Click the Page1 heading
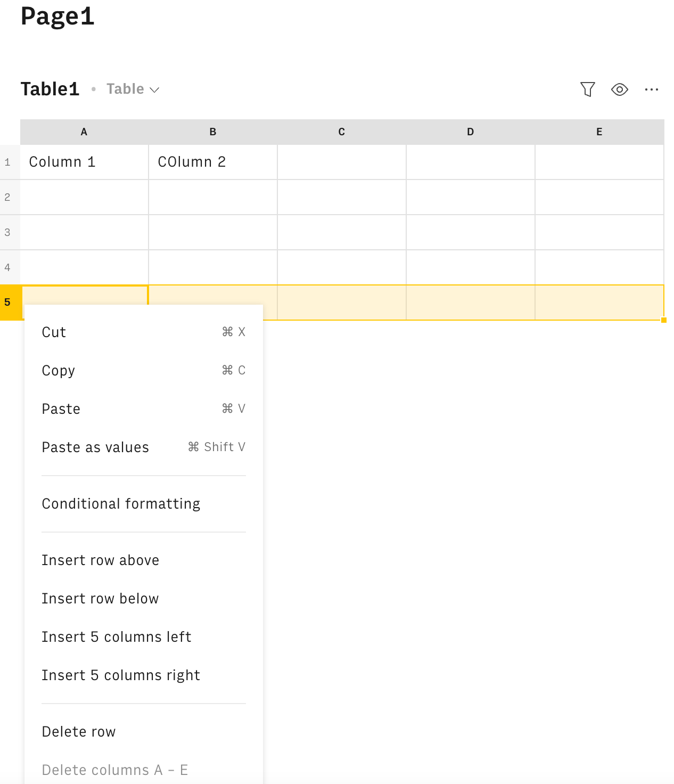Viewport: 674px width, 784px height. [57, 17]
